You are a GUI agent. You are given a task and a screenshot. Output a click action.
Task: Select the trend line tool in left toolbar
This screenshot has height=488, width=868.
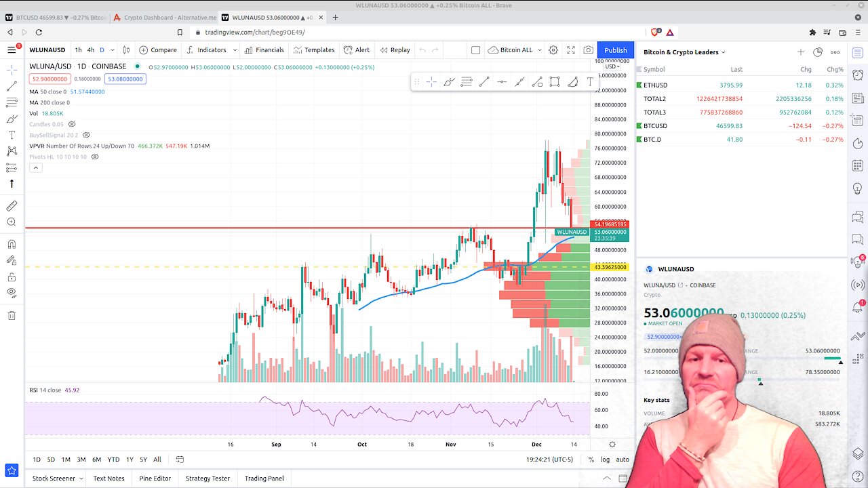(12, 86)
